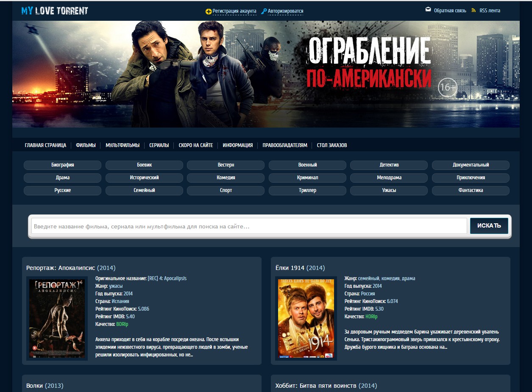Select the Боевик genre button

point(144,165)
